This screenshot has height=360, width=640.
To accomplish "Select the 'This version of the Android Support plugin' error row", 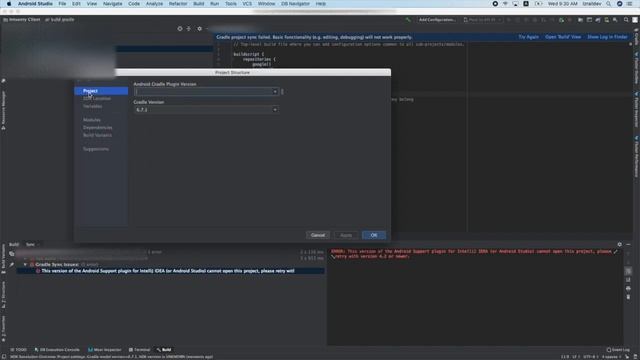I will pos(171,271).
